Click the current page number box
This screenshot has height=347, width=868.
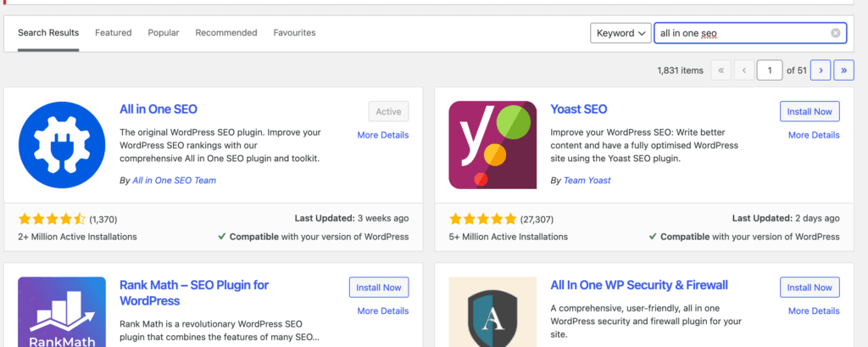[x=770, y=70]
